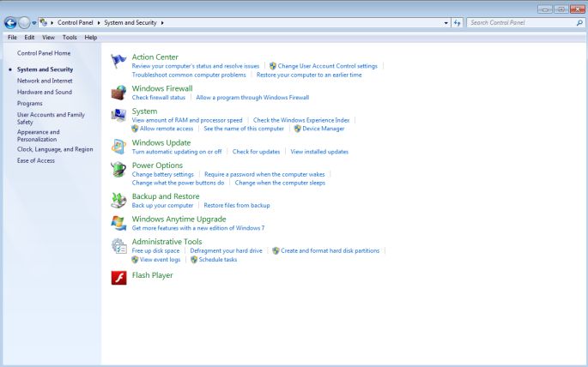Image resolution: width=588 pixels, height=367 pixels.
Task: Expand the address bar history dropdown
Action: (x=446, y=23)
